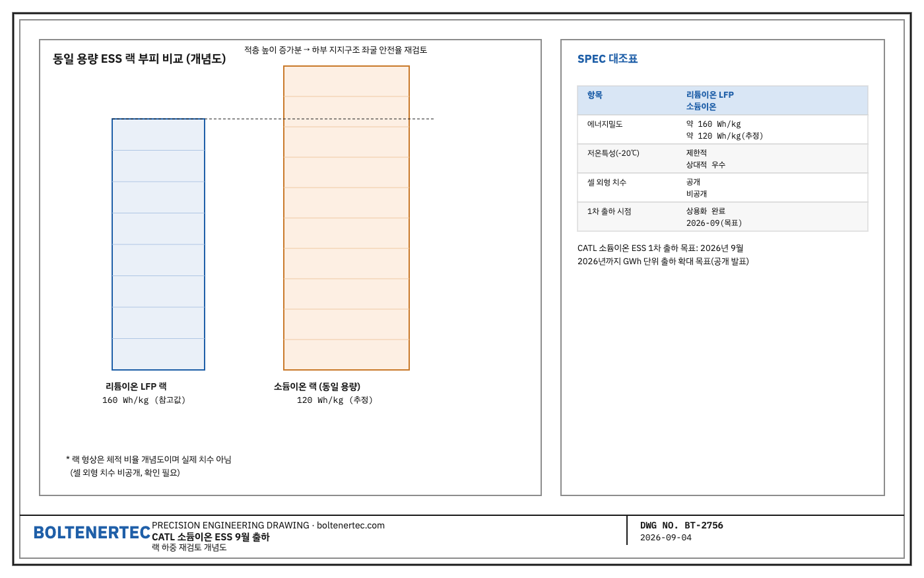Viewport: 924px width, 578px height.
Task: Click the subtitle '랙 하중 재검토 개념도'
Action: click(x=189, y=548)
